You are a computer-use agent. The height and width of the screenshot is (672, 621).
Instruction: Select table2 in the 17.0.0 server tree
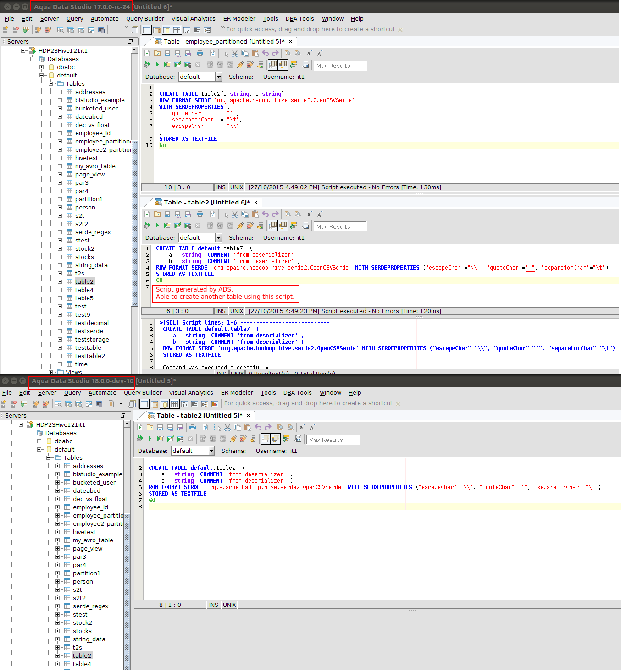pyautogui.click(x=84, y=282)
